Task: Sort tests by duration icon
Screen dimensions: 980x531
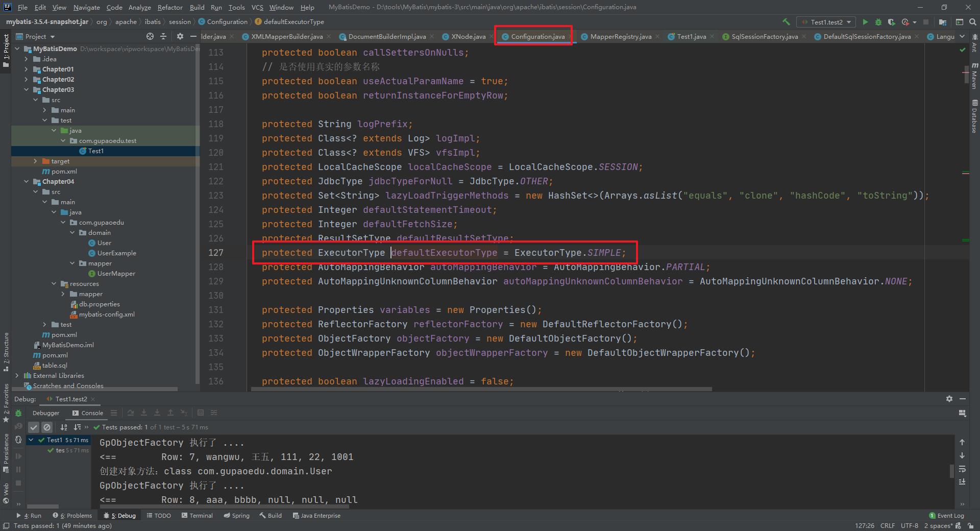Action: 77,427
